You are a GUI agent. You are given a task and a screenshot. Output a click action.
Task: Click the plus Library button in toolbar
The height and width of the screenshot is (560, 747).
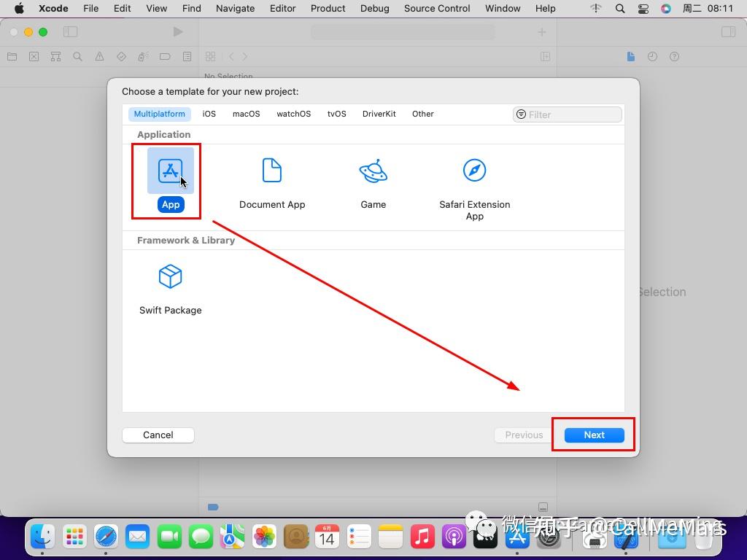(542, 32)
